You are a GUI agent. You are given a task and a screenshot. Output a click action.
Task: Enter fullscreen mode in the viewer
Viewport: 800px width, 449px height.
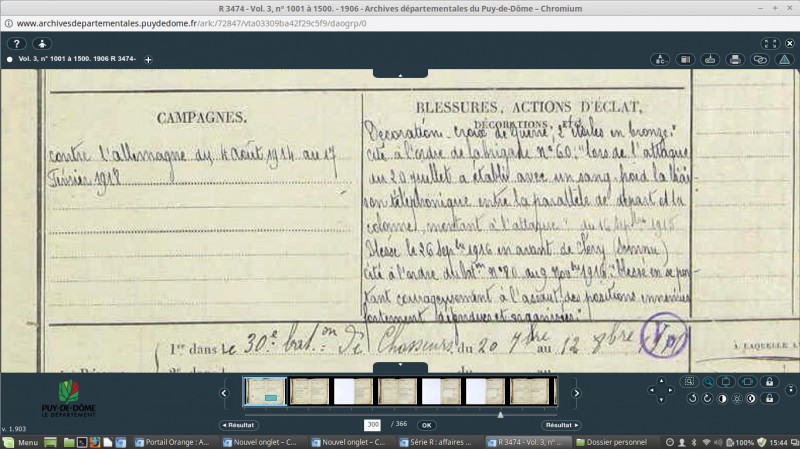(769, 44)
